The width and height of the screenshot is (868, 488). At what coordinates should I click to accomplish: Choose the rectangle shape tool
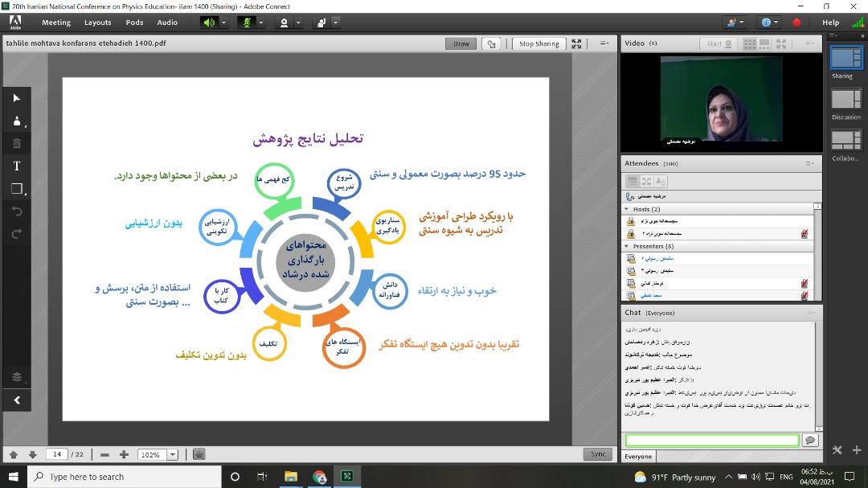pyautogui.click(x=17, y=189)
